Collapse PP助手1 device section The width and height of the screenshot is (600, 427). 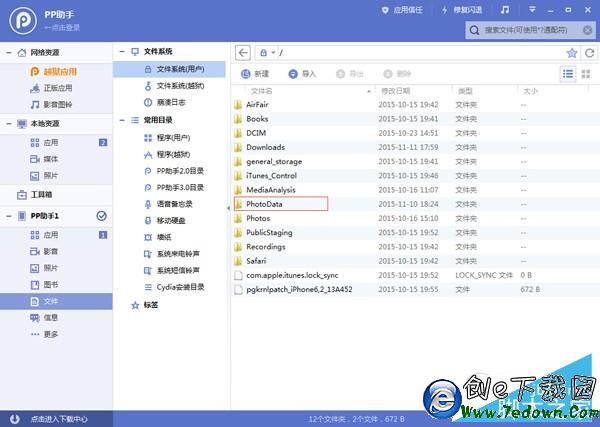8,216
